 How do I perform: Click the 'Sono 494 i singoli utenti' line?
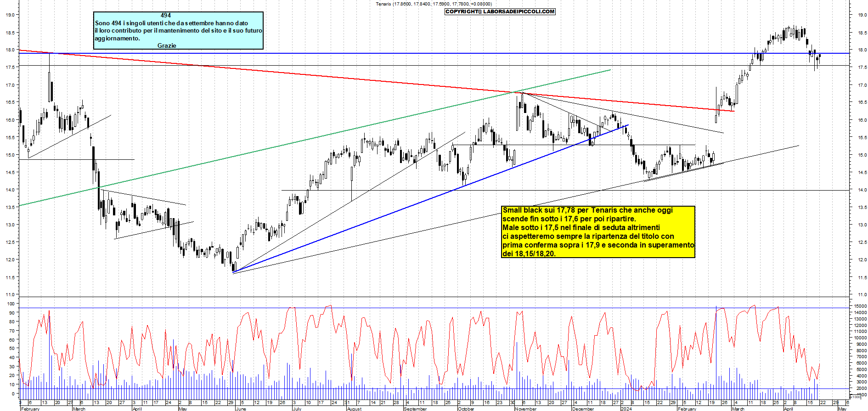coord(171,23)
